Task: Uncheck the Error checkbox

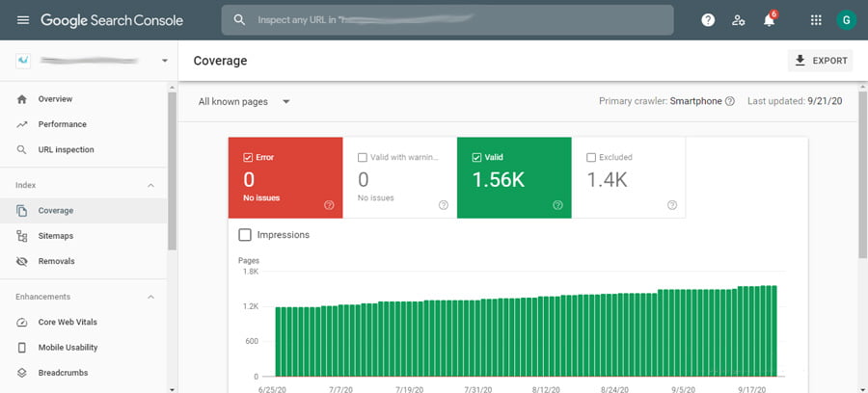Action: (x=248, y=158)
